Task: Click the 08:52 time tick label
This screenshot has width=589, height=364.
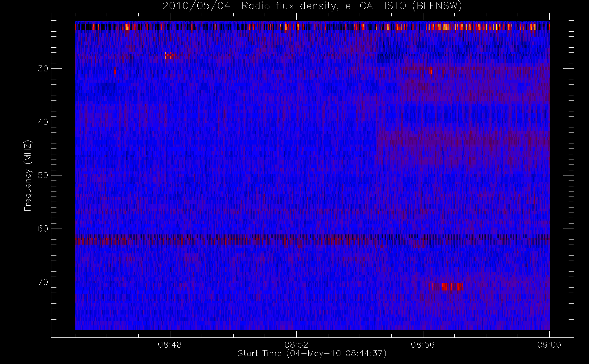Action: [296, 345]
